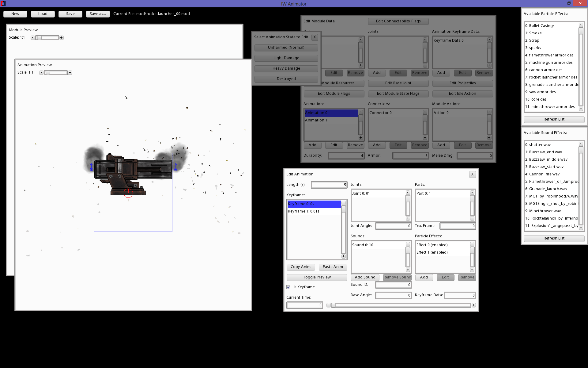Uncheck the Is Keyframe checkbox
Image resolution: width=588 pixels, height=368 pixels.
[288, 287]
